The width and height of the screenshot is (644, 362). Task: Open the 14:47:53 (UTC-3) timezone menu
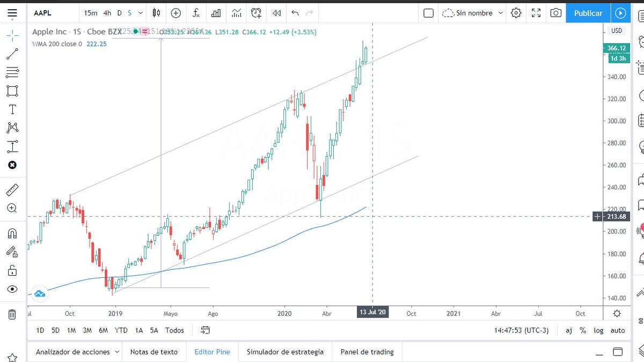point(521,330)
